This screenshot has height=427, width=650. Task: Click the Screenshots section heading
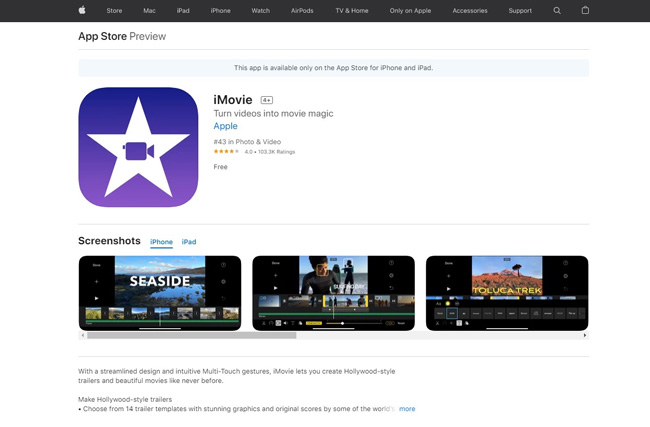click(x=109, y=241)
